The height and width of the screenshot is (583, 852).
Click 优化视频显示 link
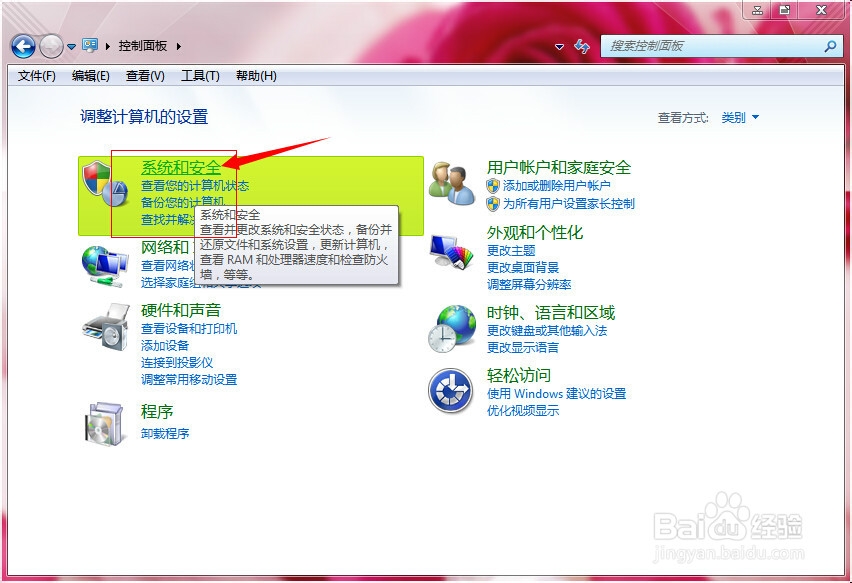[x=523, y=410]
